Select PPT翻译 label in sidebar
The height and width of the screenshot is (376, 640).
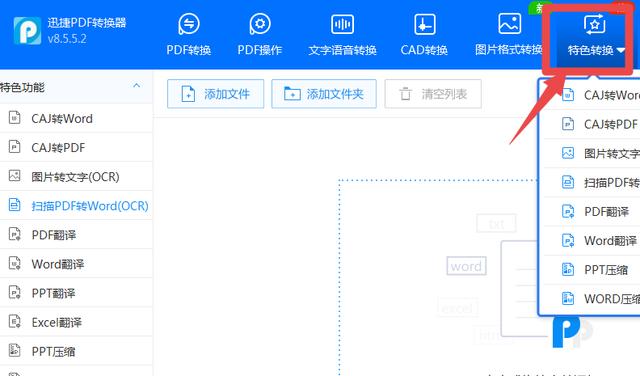pos(53,293)
